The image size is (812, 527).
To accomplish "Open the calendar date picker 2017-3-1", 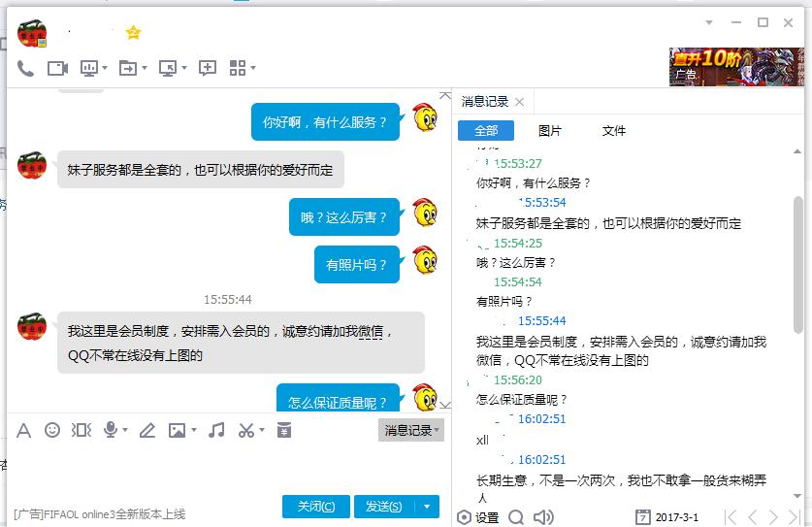I will click(x=667, y=517).
